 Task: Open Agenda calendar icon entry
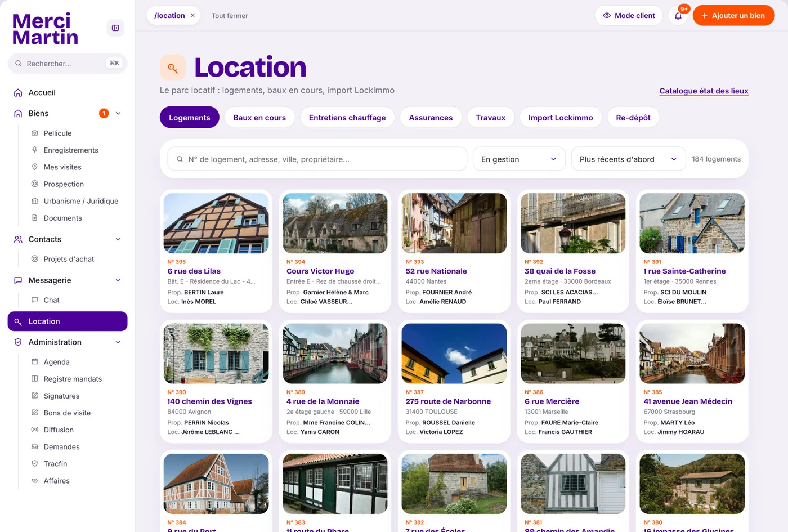[35, 361]
